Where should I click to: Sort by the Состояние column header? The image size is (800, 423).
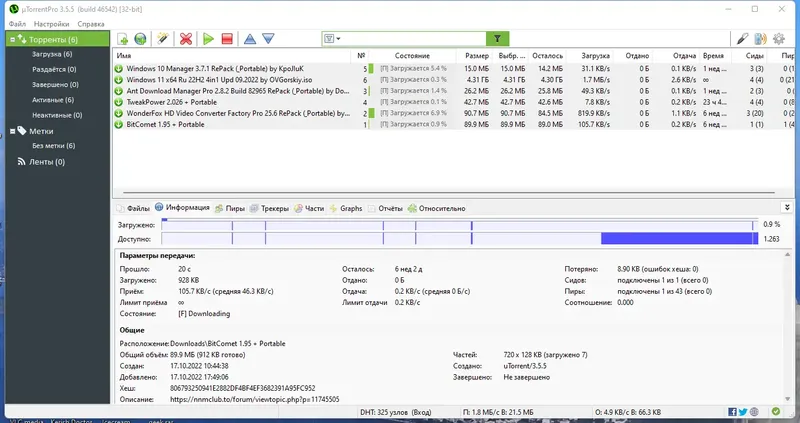[412, 56]
